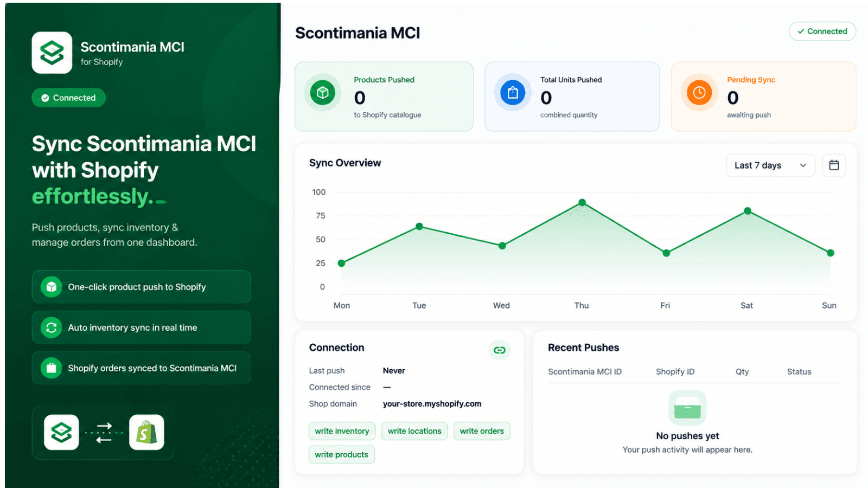This screenshot has width=868, height=488.
Task: Click the Shopify bag logo icon
Action: (x=146, y=433)
